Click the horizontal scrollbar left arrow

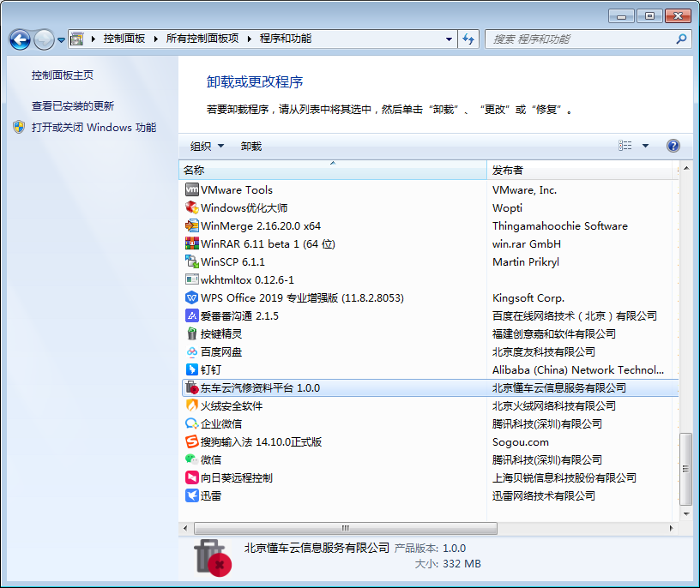pyautogui.click(x=185, y=528)
